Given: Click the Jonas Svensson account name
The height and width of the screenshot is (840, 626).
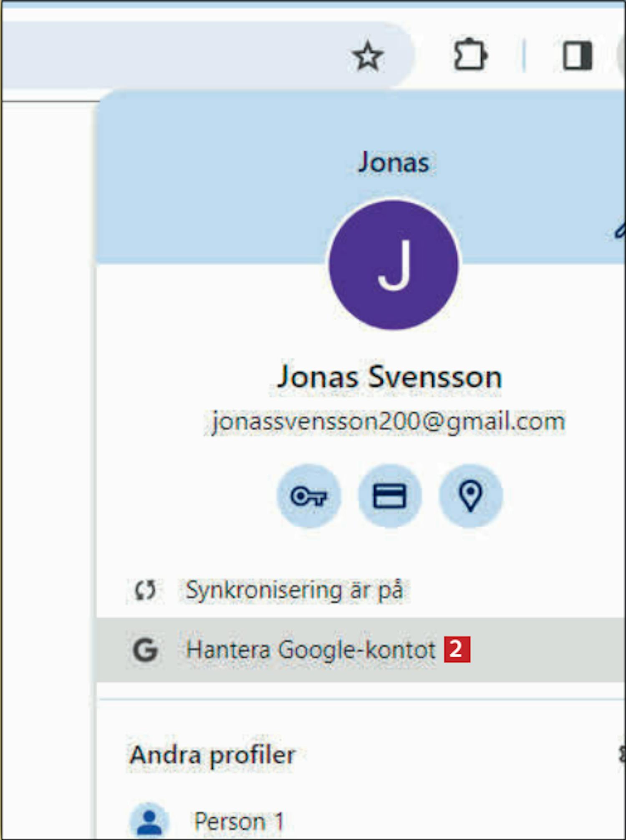Looking at the screenshot, I should [x=390, y=377].
